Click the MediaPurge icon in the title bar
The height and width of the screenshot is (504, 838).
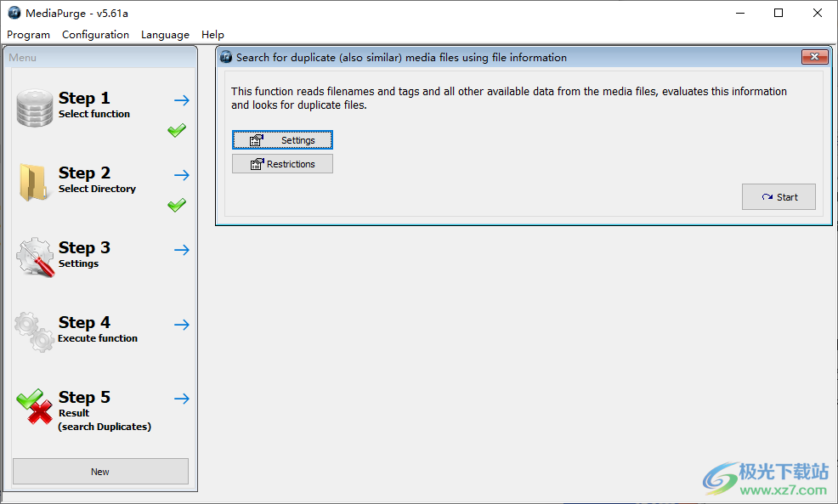14,13
